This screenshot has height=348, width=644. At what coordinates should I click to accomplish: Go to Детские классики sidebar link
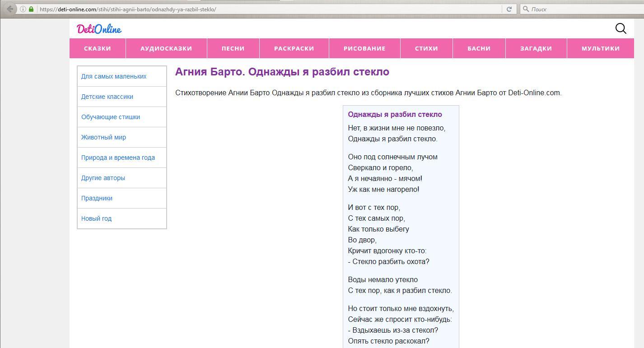(107, 97)
